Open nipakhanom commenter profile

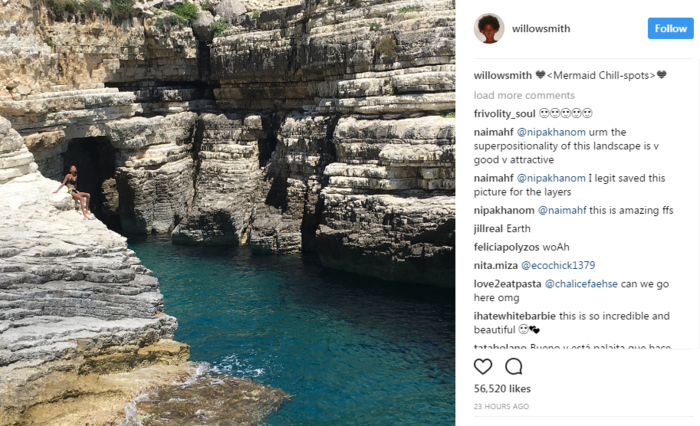(x=504, y=210)
